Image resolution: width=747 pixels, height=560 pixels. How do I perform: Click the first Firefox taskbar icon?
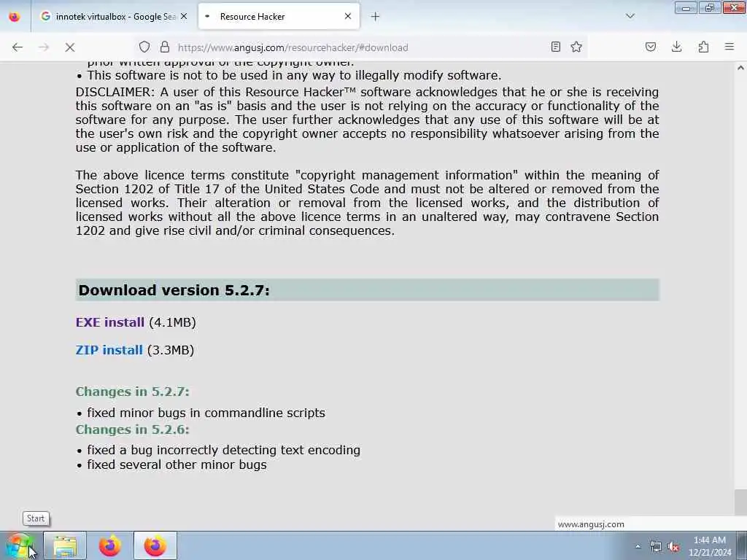coord(110,545)
